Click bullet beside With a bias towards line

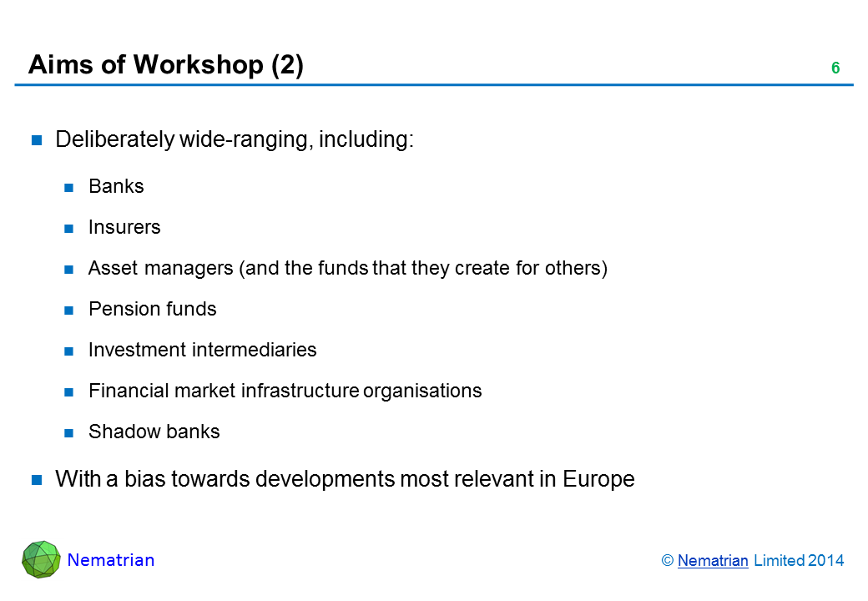point(38,480)
